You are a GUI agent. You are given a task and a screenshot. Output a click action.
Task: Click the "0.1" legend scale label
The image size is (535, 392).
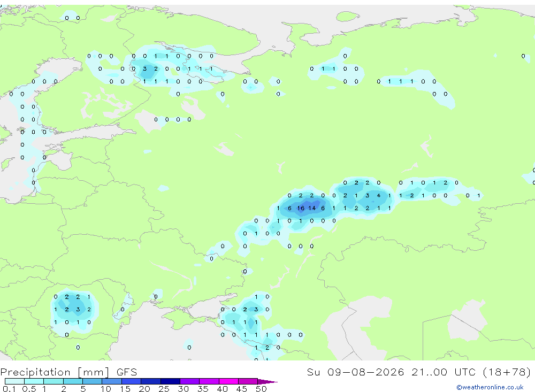[x=9, y=389]
